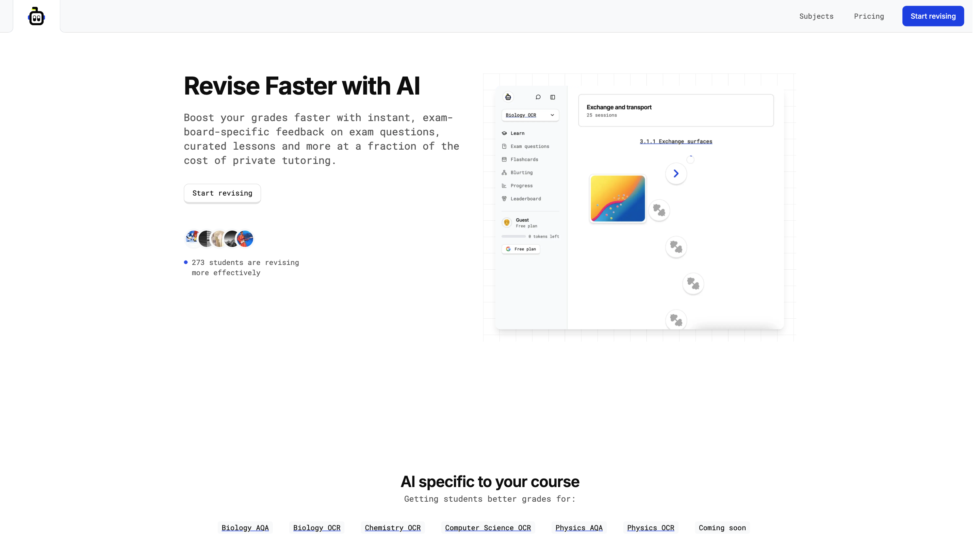
Task: Open the chat bubble icon
Action: 538,97
